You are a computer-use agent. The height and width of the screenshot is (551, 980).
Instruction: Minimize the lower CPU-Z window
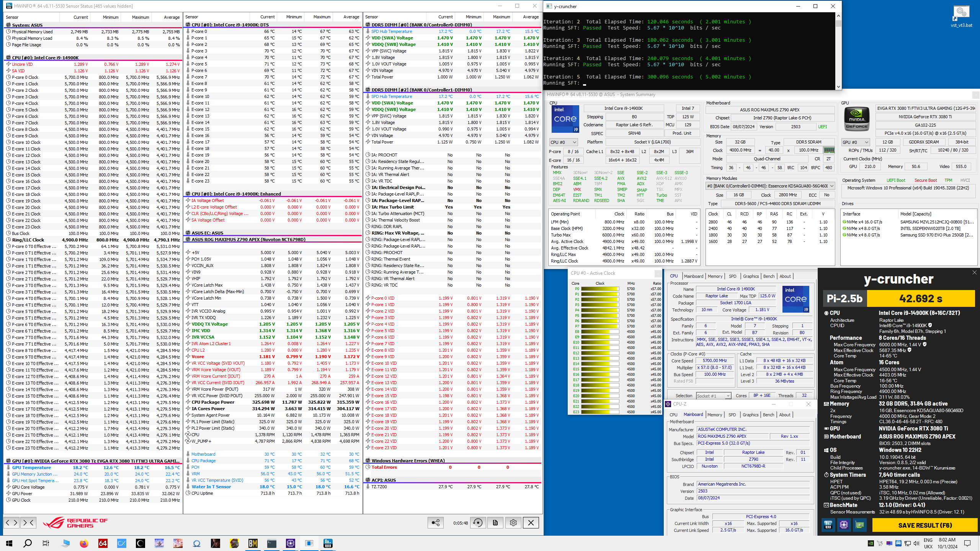(773, 404)
